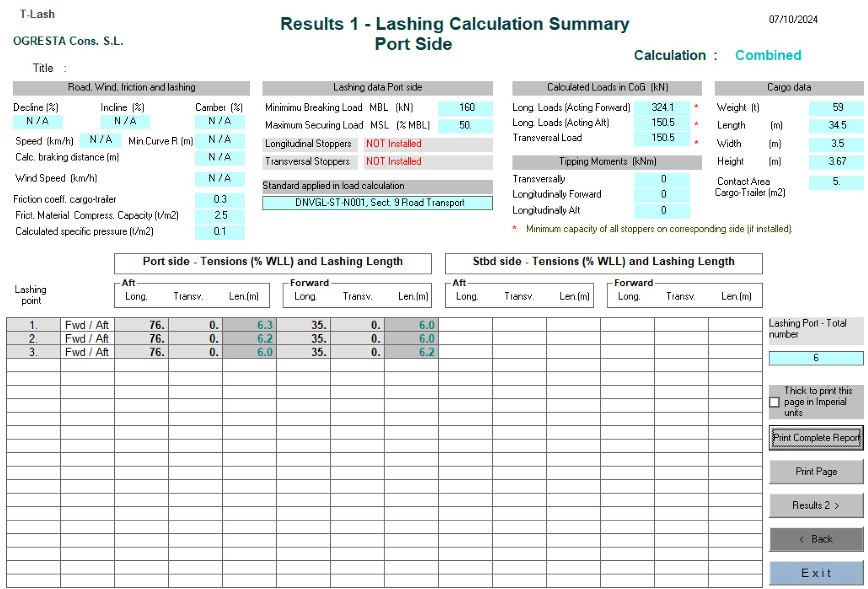Select the cargo Length value field
868x589 pixels.
[x=836, y=125]
